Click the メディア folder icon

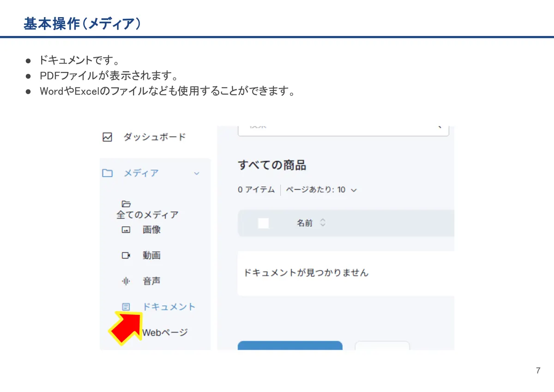[x=108, y=173]
